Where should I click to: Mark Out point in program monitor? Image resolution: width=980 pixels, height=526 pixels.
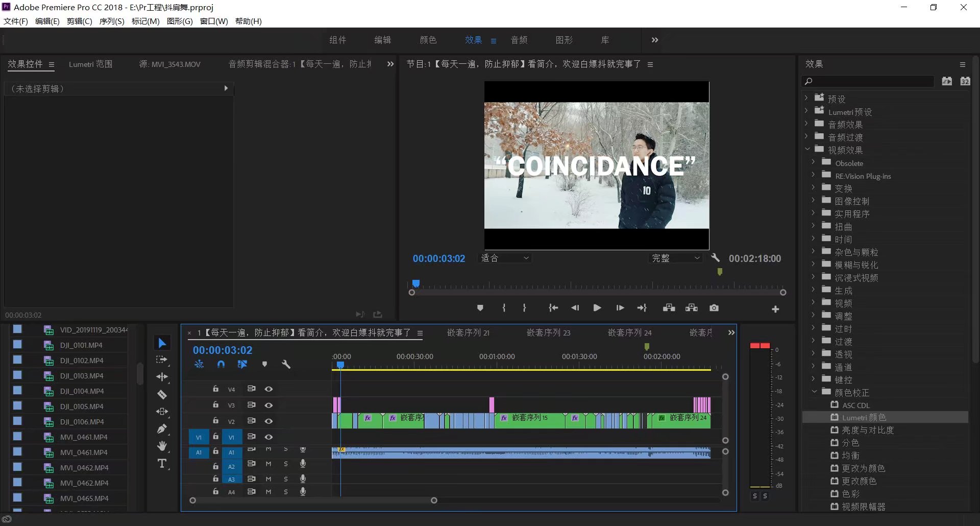[x=524, y=308]
